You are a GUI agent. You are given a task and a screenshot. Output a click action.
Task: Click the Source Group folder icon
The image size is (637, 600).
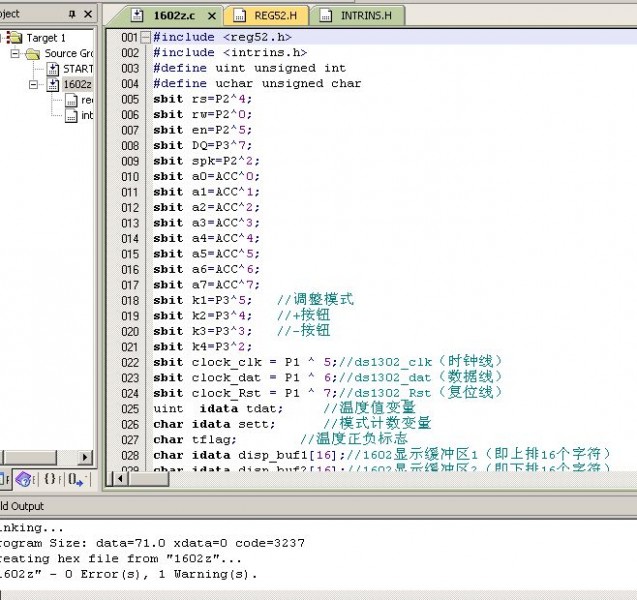click(34, 54)
